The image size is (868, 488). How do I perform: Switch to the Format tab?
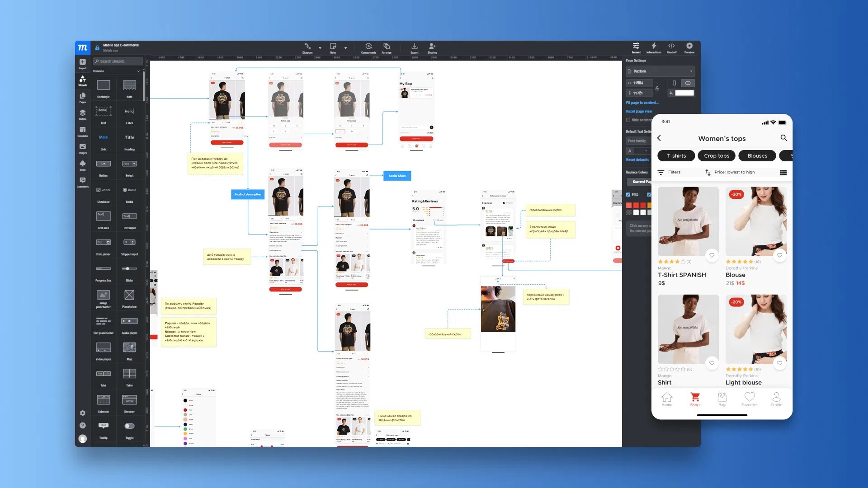click(636, 48)
